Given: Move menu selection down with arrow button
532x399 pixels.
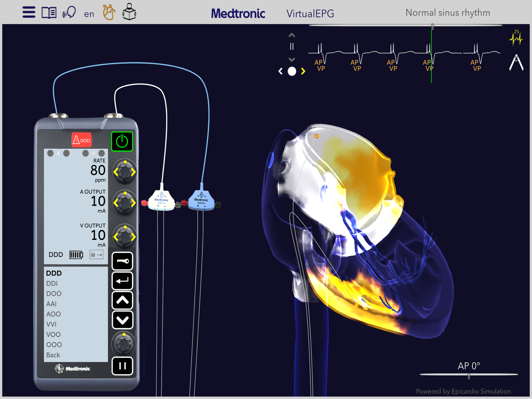Looking at the screenshot, I should (x=122, y=320).
